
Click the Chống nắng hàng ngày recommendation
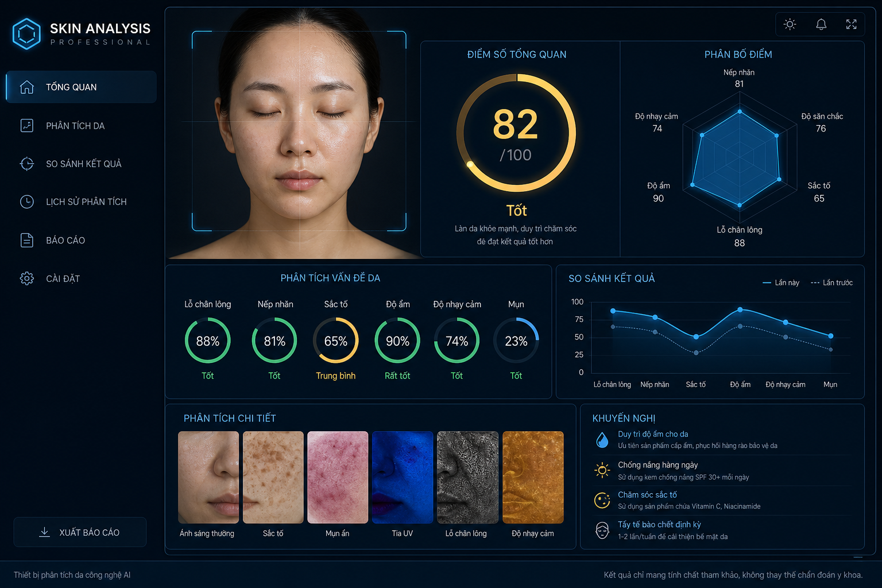click(721, 470)
